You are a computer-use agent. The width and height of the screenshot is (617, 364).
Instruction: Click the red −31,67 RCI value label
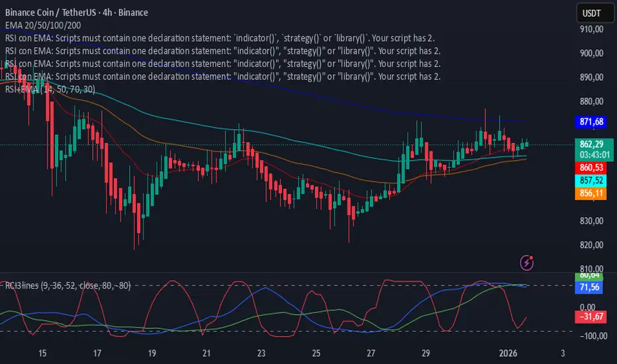591,316
